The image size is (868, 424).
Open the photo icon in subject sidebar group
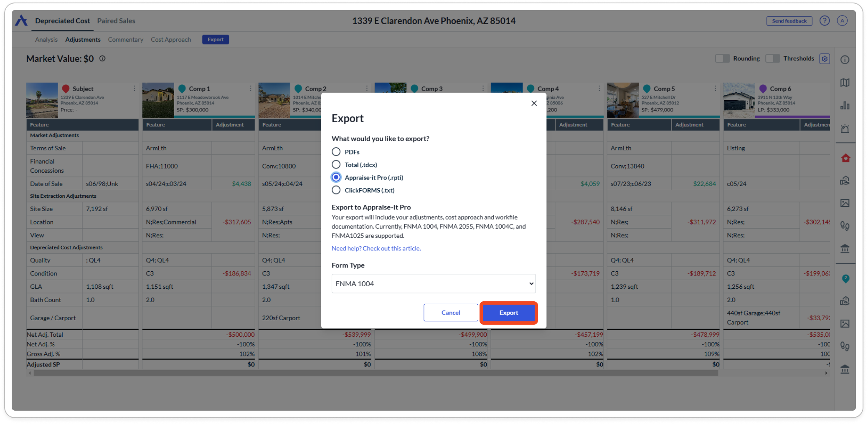pyautogui.click(x=845, y=203)
